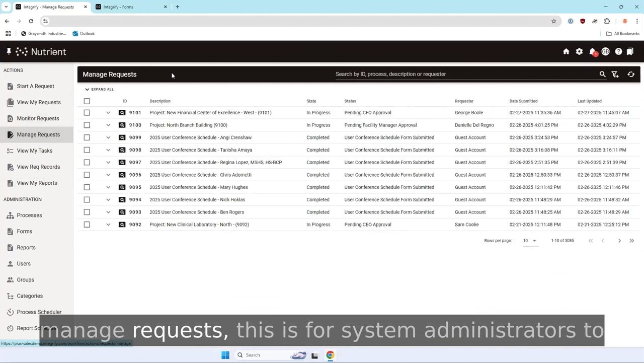Image resolution: width=644 pixels, height=363 pixels.
Task: Check the box for request 9099
Action: [87, 137]
